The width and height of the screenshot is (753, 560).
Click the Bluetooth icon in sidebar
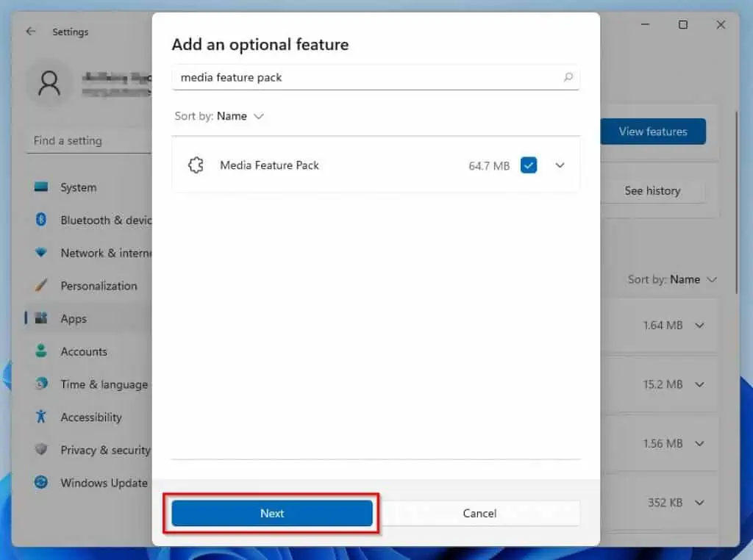41,219
